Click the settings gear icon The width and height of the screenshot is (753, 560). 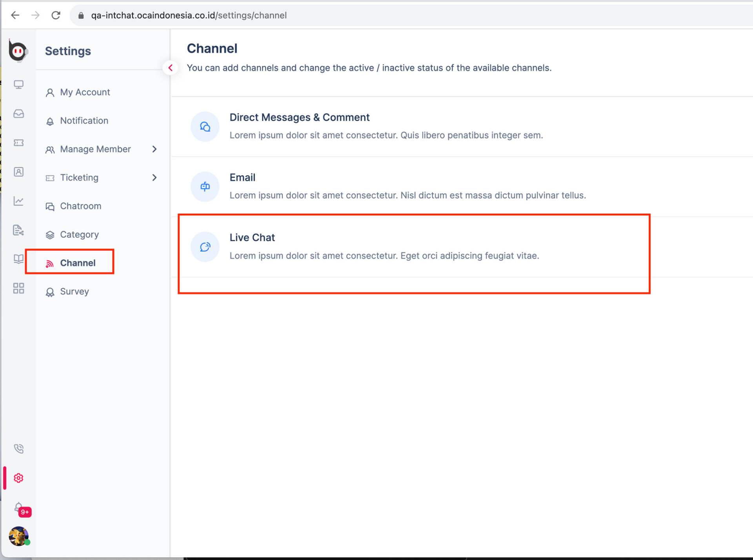tap(18, 478)
